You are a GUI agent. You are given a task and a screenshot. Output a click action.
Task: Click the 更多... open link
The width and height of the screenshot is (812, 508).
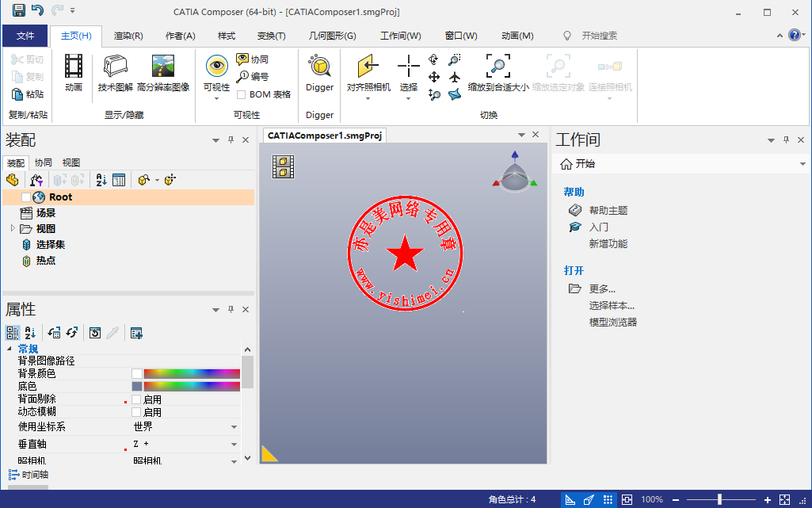pos(602,289)
